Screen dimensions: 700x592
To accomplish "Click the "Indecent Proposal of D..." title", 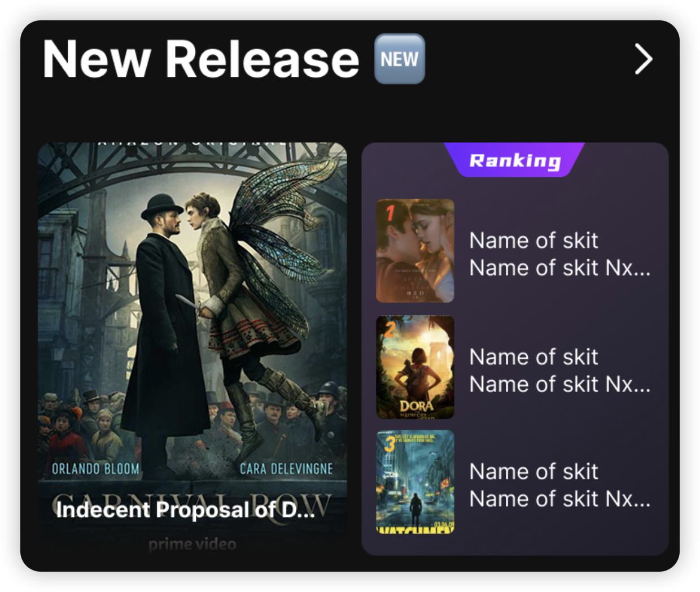I will coord(185,510).
